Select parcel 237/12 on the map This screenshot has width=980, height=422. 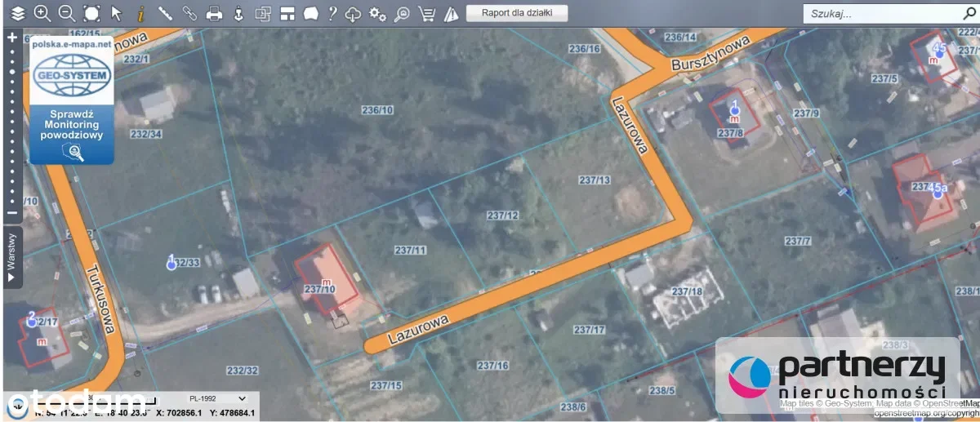502,215
